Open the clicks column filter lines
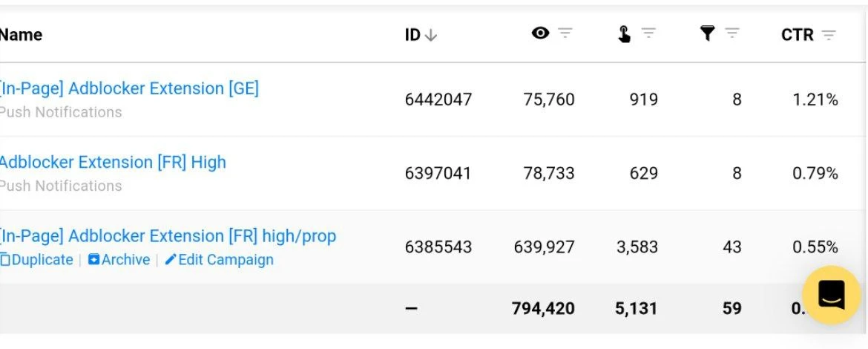868x349 pixels. click(648, 33)
